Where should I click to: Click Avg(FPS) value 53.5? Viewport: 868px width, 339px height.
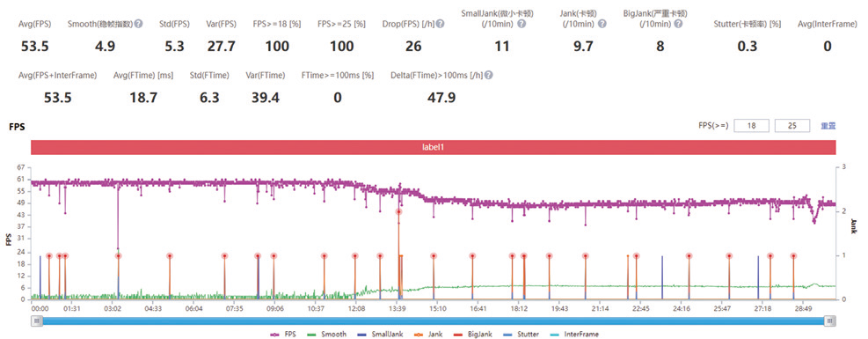[35, 47]
